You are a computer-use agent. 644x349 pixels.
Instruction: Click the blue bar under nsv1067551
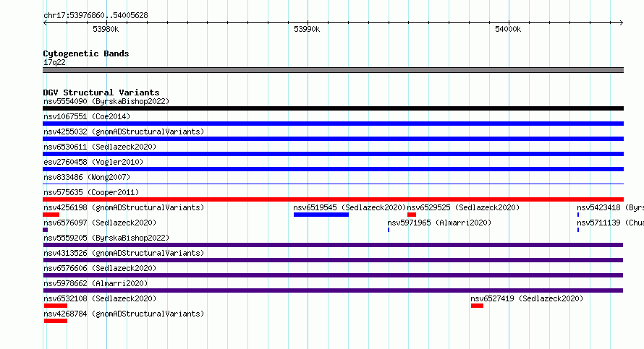333,124
